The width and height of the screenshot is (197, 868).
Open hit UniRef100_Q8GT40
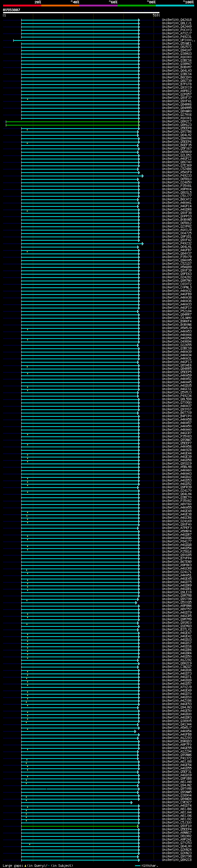pyautogui.click(x=176, y=162)
